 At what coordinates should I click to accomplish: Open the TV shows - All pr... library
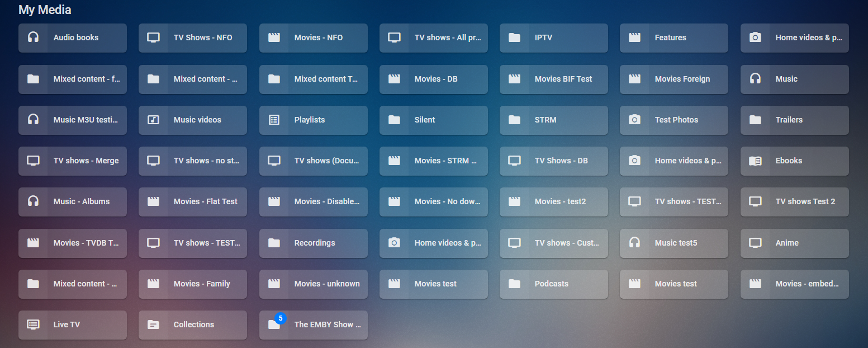(x=434, y=37)
